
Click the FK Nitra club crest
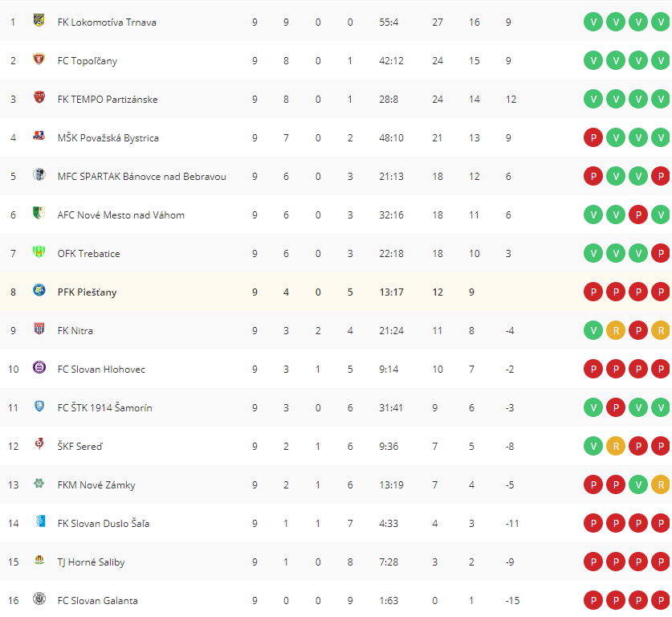coord(39,329)
